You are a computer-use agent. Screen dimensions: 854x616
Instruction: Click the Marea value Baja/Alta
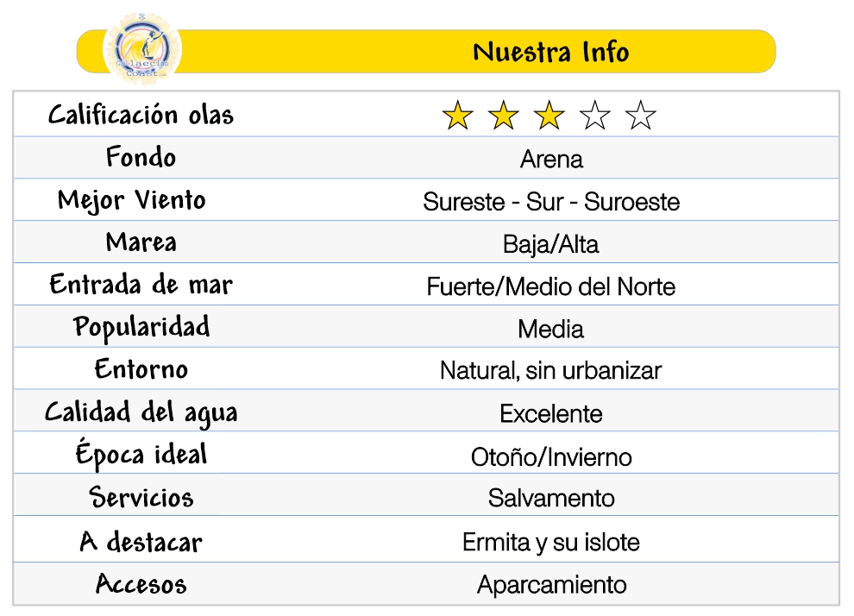(x=550, y=244)
